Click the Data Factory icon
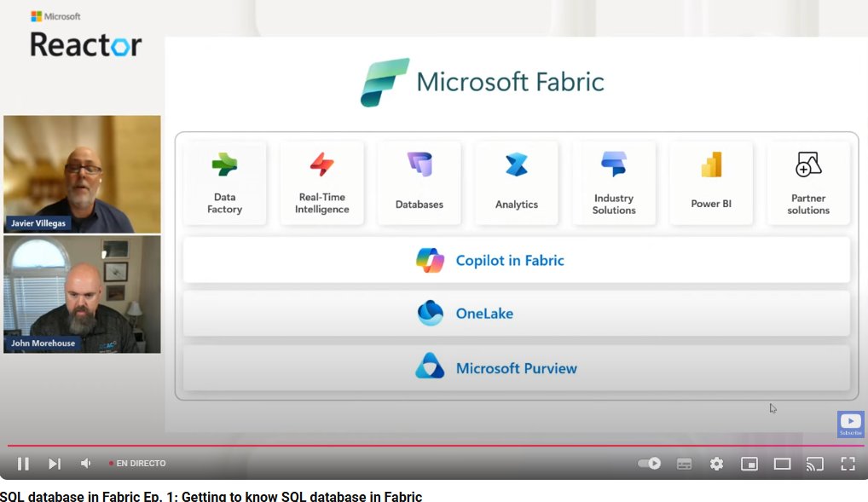This screenshot has height=502, width=868. click(x=224, y=165)
